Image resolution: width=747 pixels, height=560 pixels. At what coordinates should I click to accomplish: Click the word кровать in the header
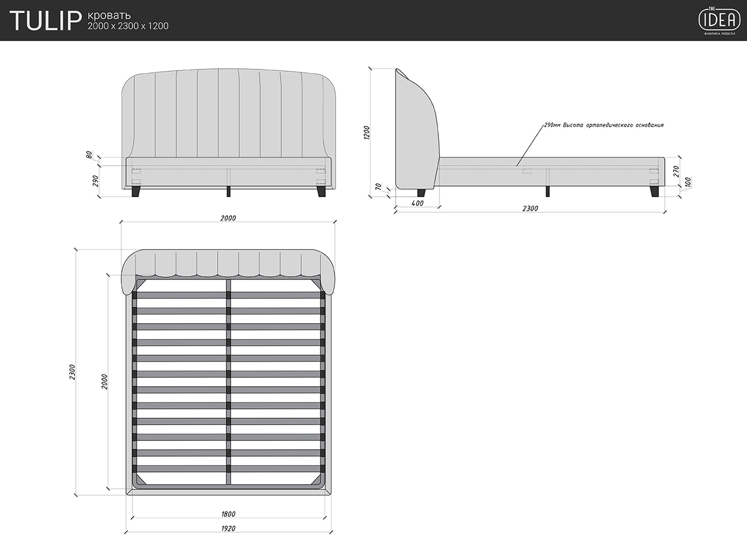point(109,15)
